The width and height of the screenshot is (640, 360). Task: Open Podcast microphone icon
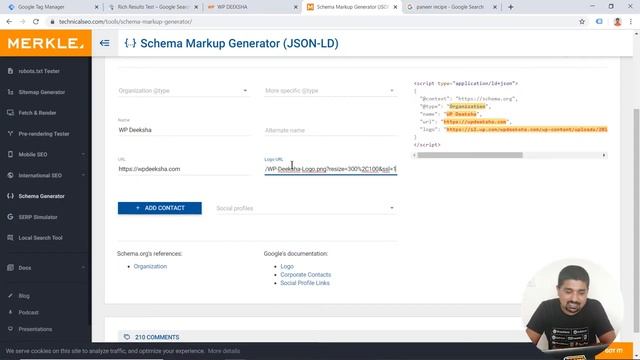pyautogui.click(x=10, y=312)
